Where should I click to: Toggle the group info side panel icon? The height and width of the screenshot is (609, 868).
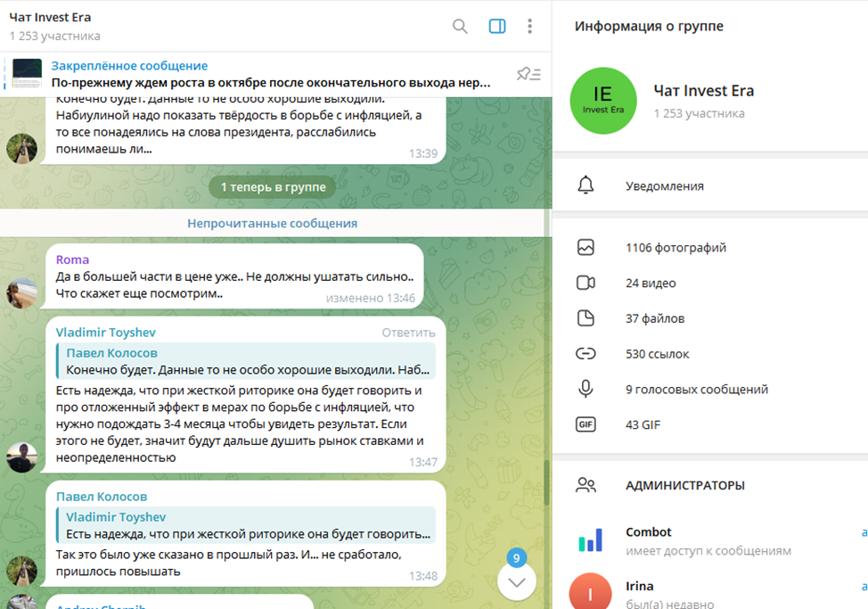point(497,26)
